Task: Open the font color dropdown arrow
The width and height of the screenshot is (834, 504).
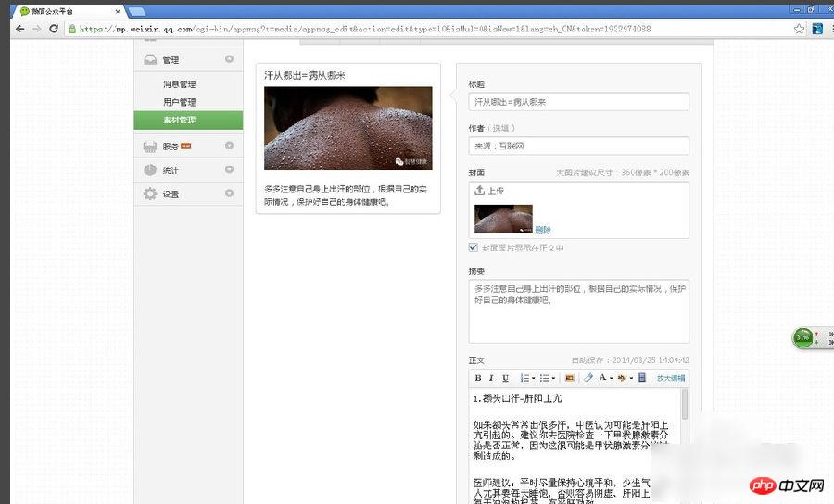Action: tap(612, 379)
